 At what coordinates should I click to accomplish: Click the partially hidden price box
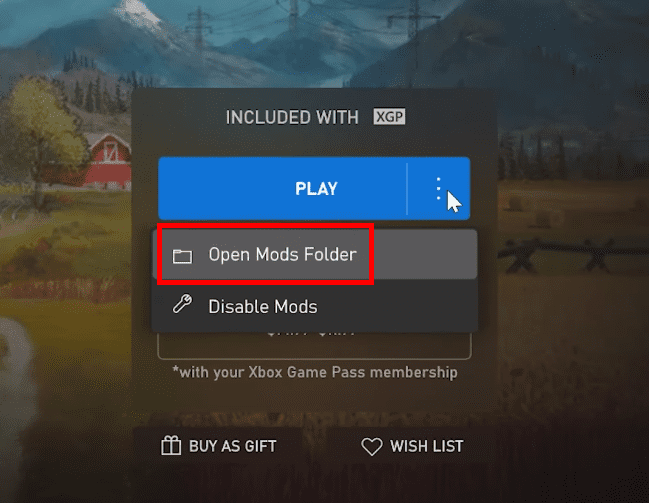coord(314,346)
